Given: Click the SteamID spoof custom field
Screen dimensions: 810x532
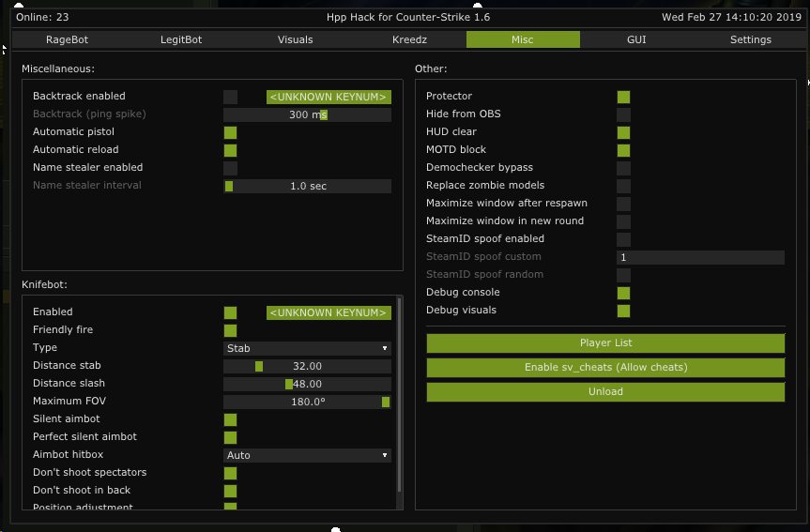Looking at the screenshot, I should (699, 257).
